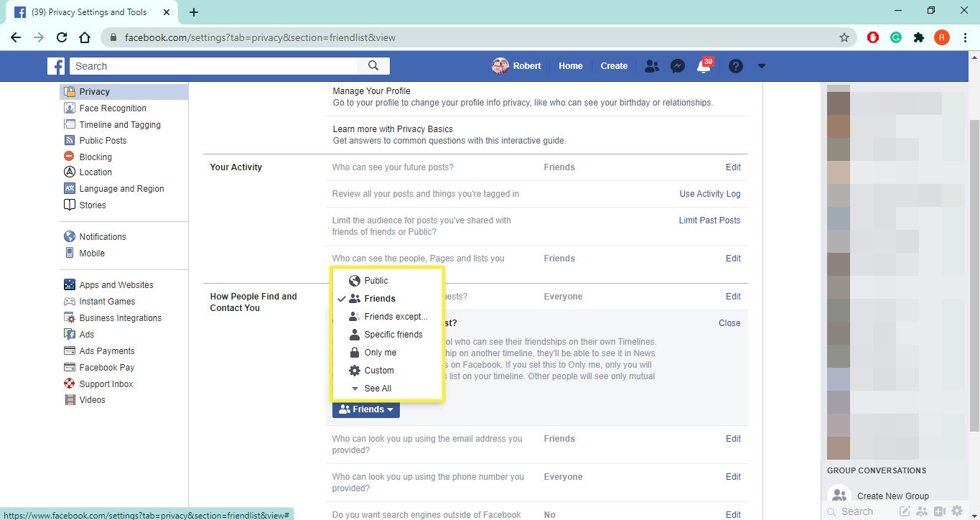Open Chrome three-dot menu
This screenshot has height=520, width=980.
[x=965, y=37]
